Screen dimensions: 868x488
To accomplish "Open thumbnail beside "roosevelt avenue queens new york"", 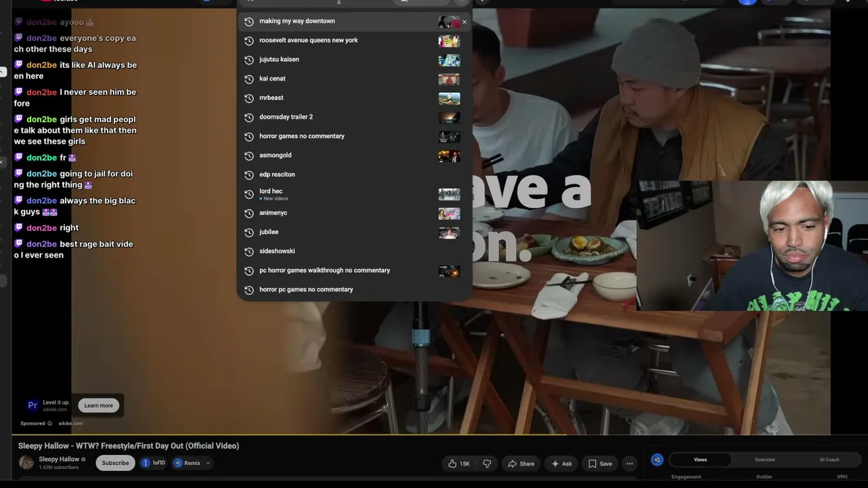I will [x=449, y=41].
